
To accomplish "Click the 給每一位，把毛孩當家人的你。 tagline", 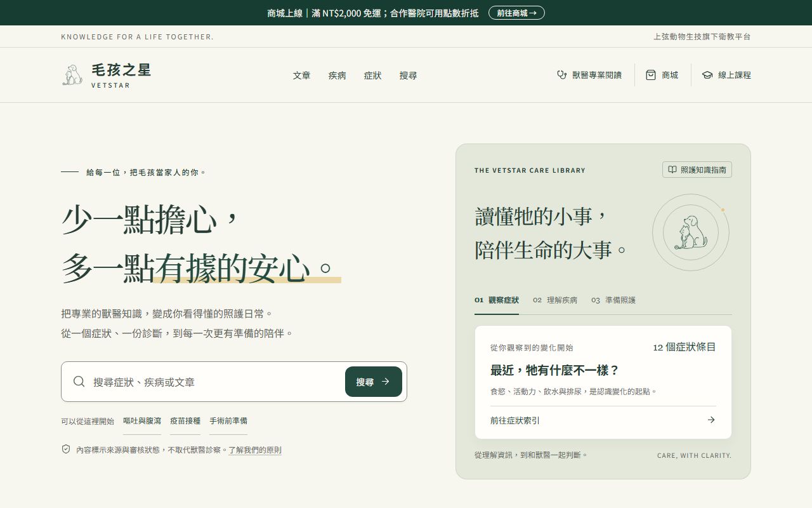I will coord(147,172).
